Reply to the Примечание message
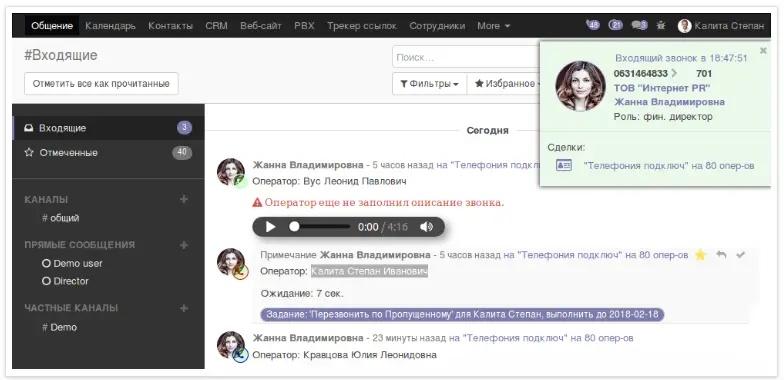The width and height of the screenshot is (784, 380). click(720, 255)
